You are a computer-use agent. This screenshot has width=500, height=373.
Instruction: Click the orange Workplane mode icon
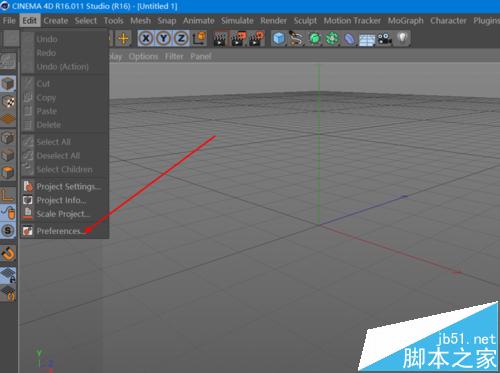coord(8,119)
